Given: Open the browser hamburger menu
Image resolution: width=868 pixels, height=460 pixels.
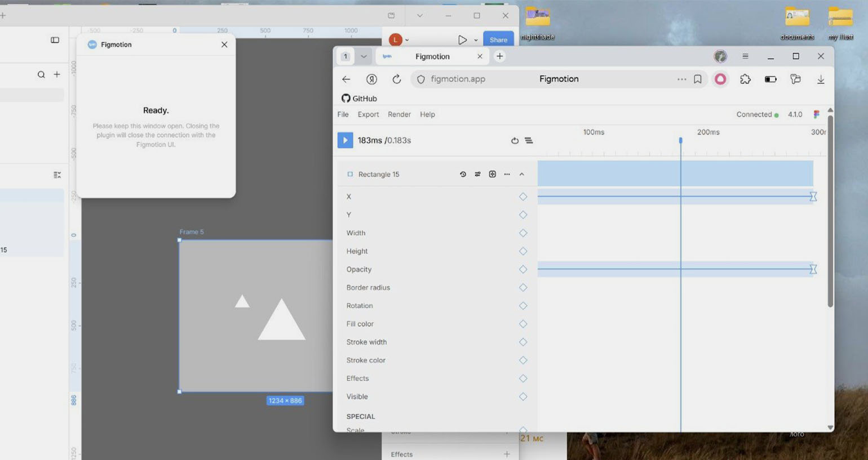Looking at the screenshot, I should tap(745, 56).
